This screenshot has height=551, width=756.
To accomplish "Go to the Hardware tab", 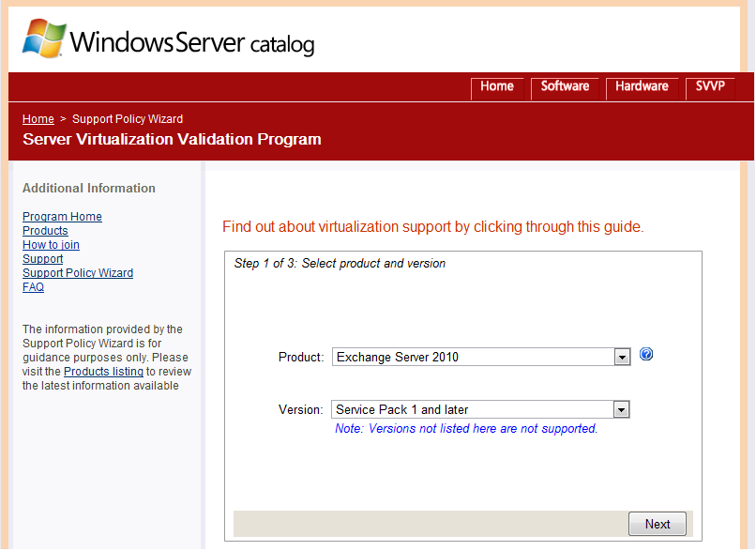I will pyautogui.click(x=642, y=86).
